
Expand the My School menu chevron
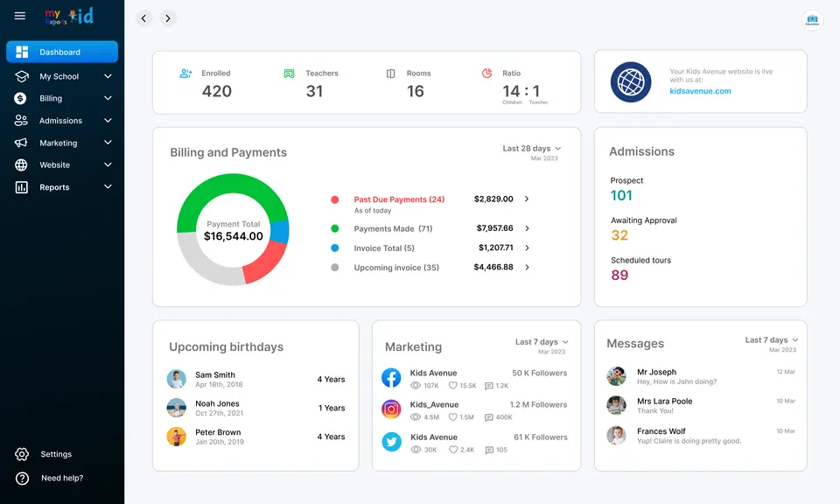point(108,76)
